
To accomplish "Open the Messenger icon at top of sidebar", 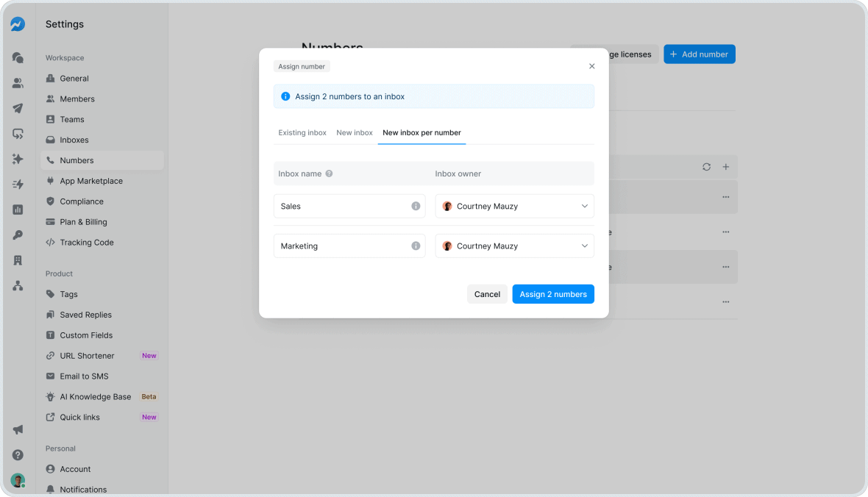I will coord(17,24).
